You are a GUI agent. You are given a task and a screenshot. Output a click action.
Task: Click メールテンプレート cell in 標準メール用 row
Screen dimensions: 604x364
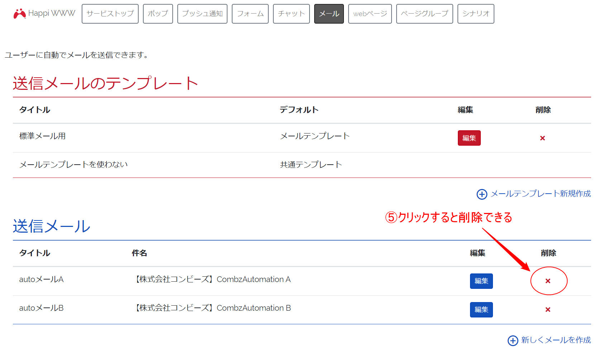tap(315, 136)
